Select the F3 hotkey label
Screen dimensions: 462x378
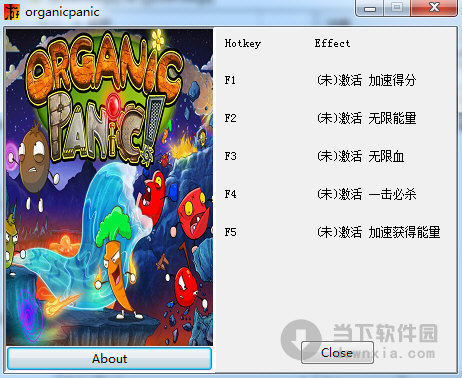point(230,156)
